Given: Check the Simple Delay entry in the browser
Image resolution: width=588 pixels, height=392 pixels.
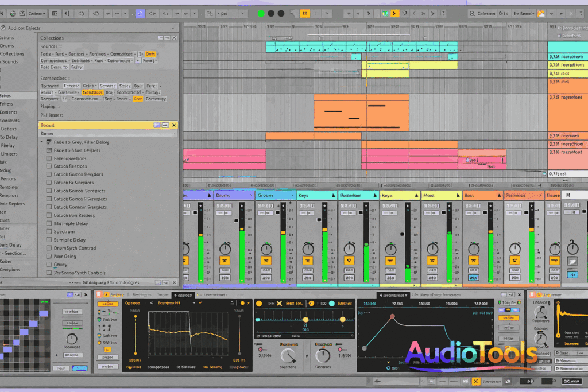Looking at the screenshot, I should pyautogui.click(x=49, y=240).
